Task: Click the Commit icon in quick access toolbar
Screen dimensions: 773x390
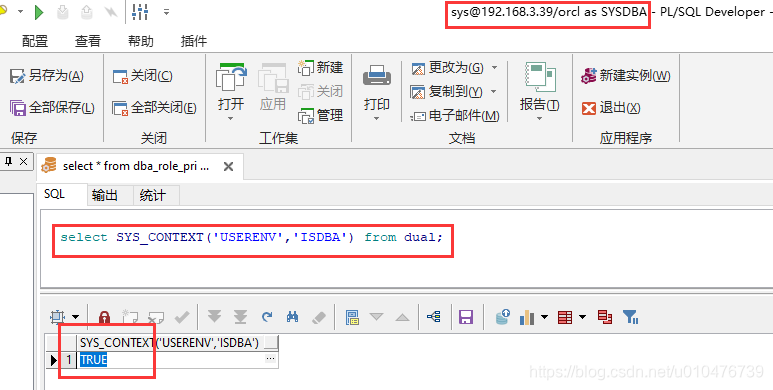Action: click(63, 12)
